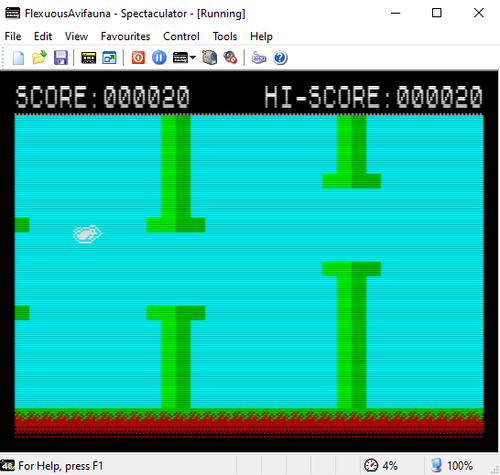Open the Help menu
This screenshot has width=500, height=475.
tap(261, 36)
